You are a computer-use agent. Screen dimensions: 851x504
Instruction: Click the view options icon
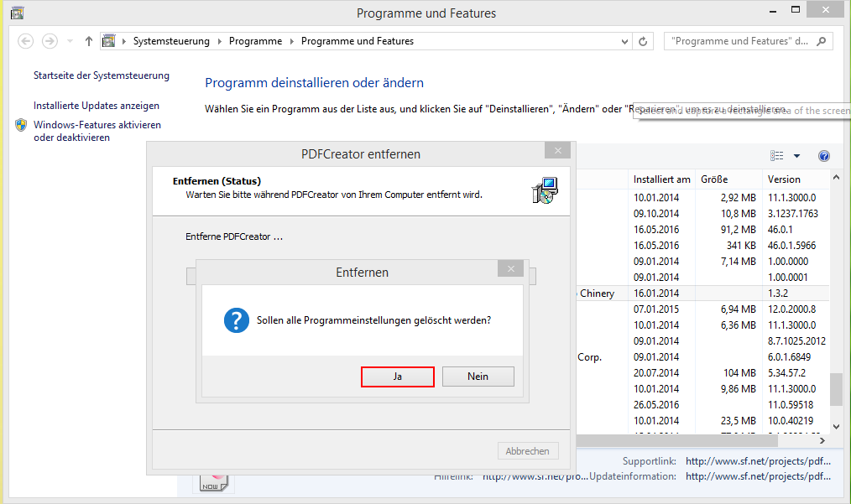pos(776,156)
